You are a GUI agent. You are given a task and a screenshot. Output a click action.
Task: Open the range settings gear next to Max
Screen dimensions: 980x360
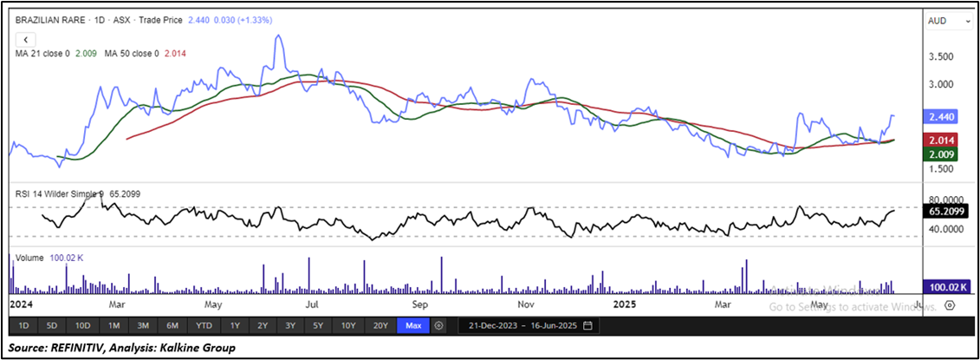pos(438,325)
